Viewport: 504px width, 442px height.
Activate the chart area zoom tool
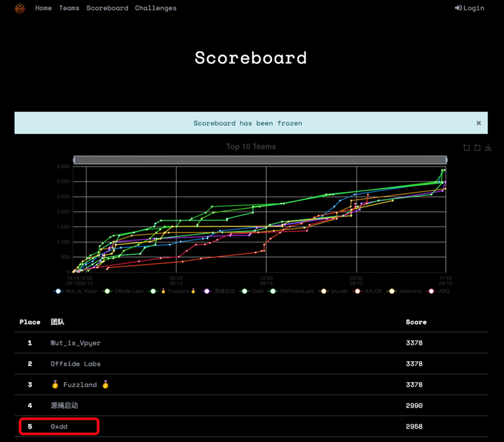[x=466, y=148]
